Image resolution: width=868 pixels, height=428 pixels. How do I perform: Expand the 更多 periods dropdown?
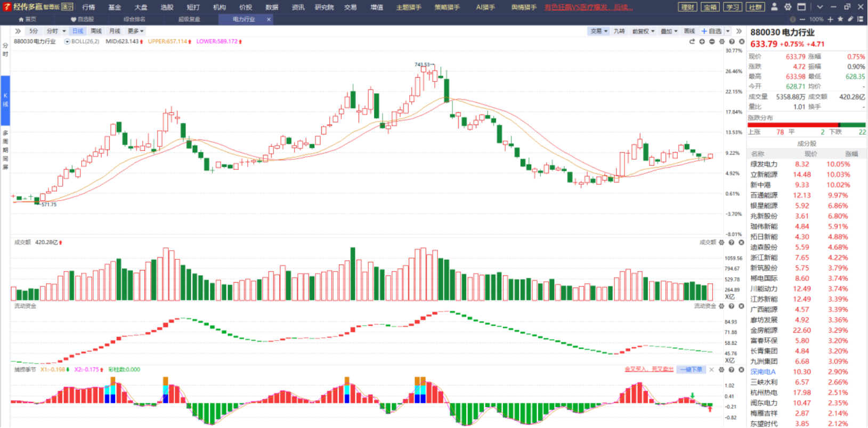[x=135, y=31]
